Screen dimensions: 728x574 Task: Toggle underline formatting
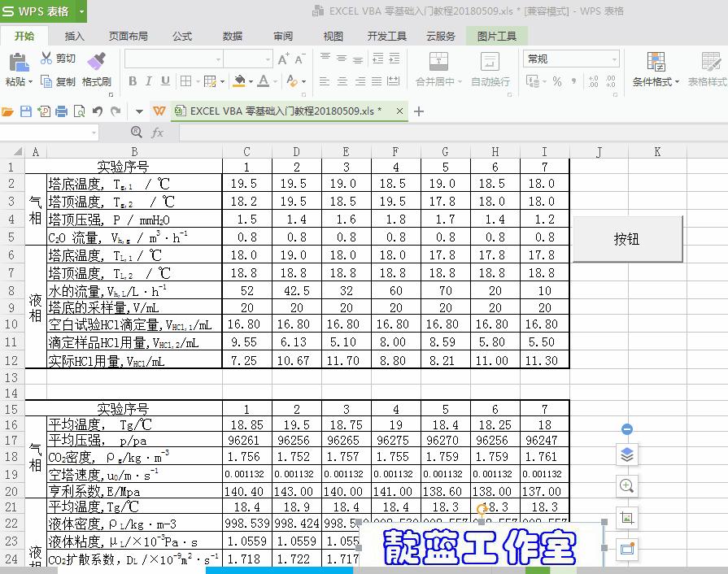pyautogui.click(x=165, y=80)
